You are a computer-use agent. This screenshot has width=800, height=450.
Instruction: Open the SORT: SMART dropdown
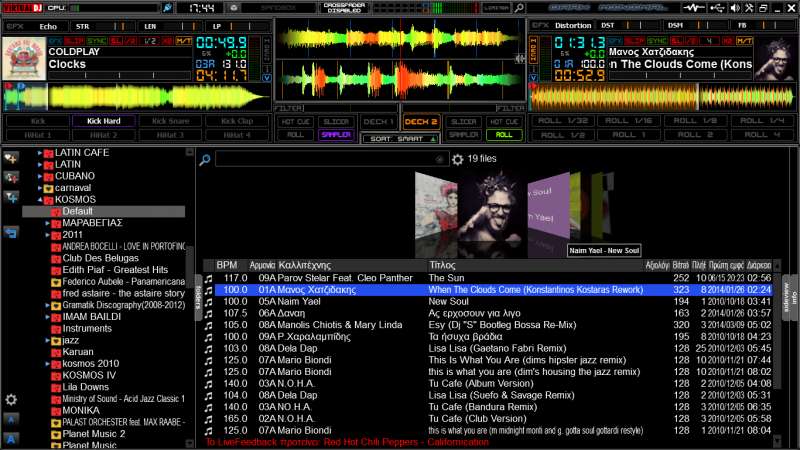(x=401, y=138)
